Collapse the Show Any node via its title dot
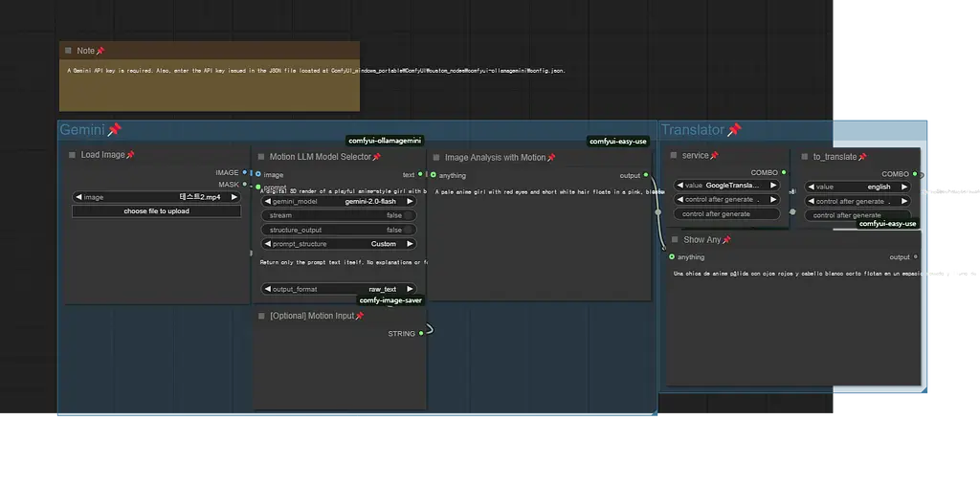This screenshot has width=980, height=486. [675, 240]
